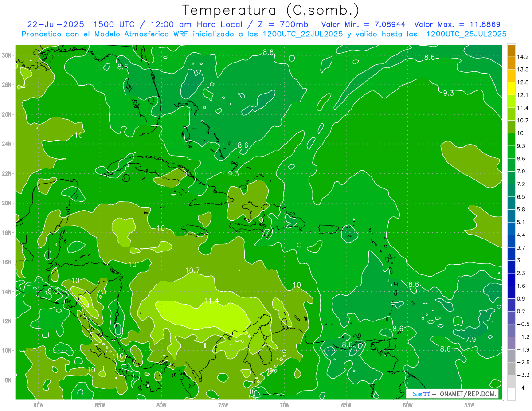Click the 4.4 value on the color legend
This screenshot has height=411, width=532.
[521, 235]
